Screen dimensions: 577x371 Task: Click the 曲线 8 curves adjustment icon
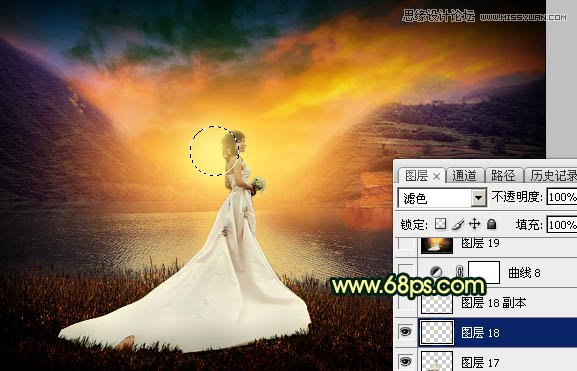point(436,272)
